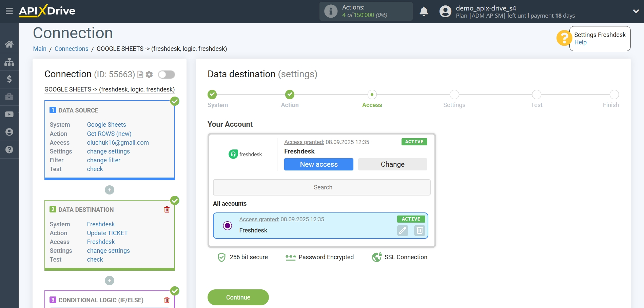
Task: Click the CONDITIONAL LOGIC (IF/ELSE) heading
Action: pyautogui.click(x=101, y=300)
